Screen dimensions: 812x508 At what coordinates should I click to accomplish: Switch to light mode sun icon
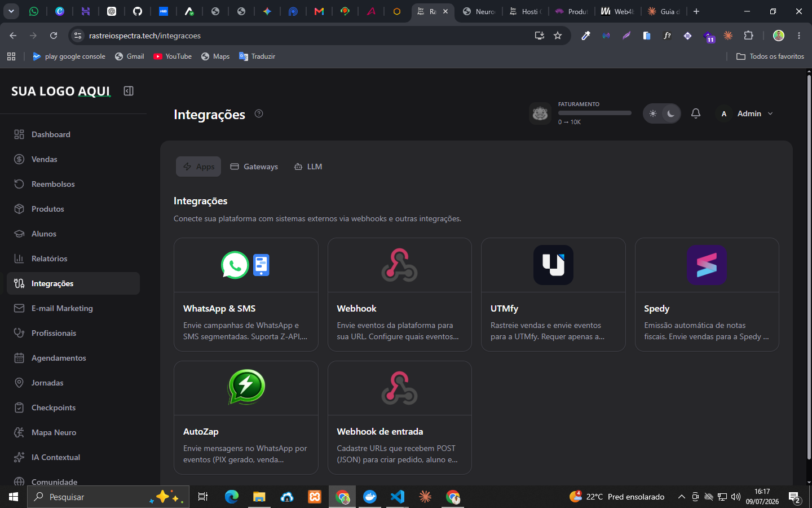[x=653, y=113]
